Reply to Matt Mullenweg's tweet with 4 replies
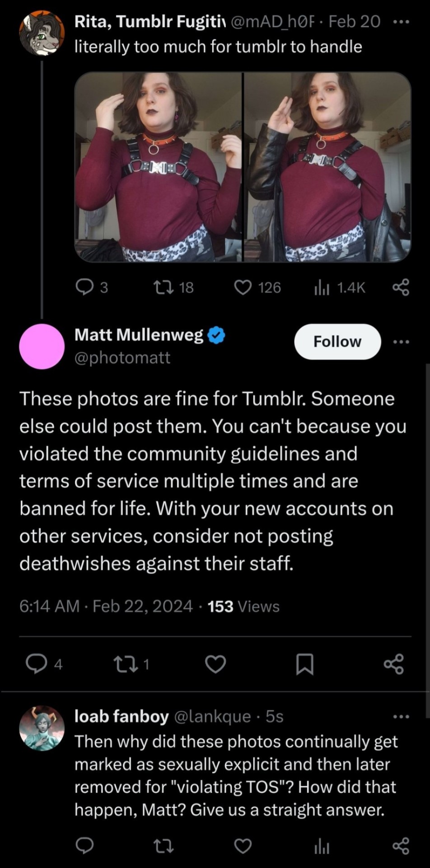This screenshot has height=868, width=430. point(35,664)
